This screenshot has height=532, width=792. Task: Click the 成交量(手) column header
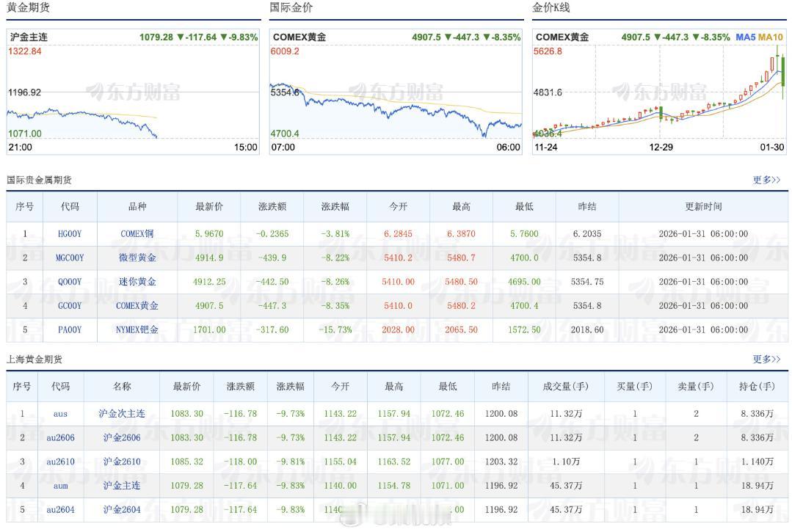tap(566, 386)
